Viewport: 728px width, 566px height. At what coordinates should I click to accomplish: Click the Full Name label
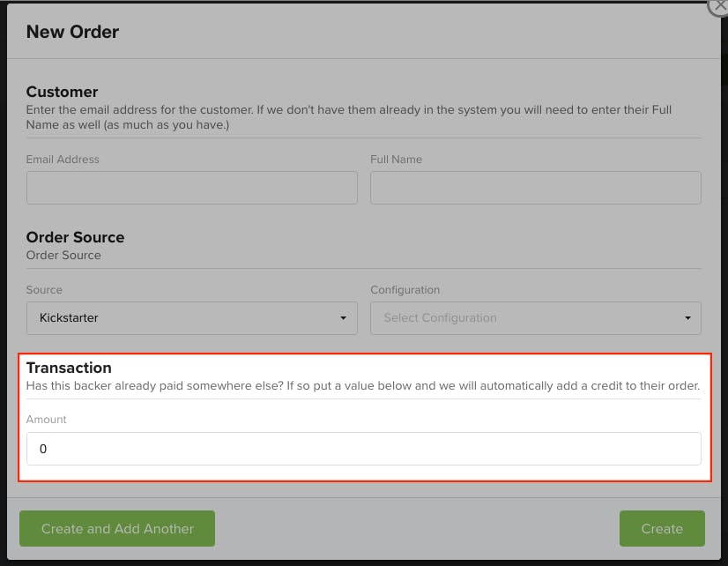pyautogui.click(x=396, y=160)
